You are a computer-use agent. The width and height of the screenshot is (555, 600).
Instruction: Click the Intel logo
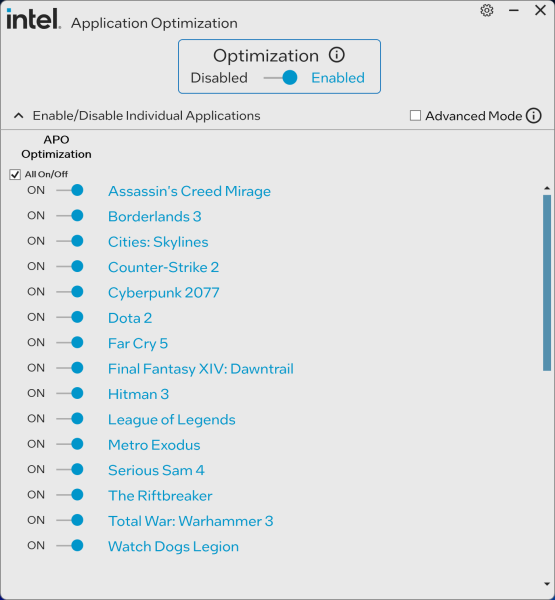coord(34,19)
